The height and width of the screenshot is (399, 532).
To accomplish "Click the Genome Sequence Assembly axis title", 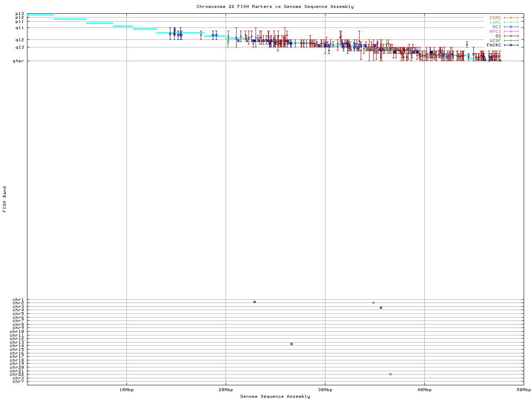I will click(275, 396).
